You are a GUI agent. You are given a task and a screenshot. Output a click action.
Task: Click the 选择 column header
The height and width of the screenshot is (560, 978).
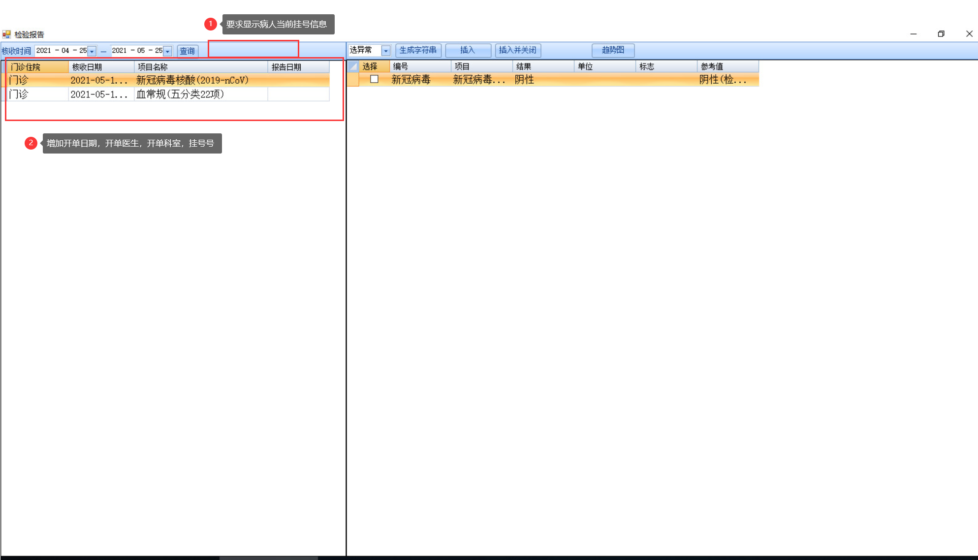click(374, 66)
